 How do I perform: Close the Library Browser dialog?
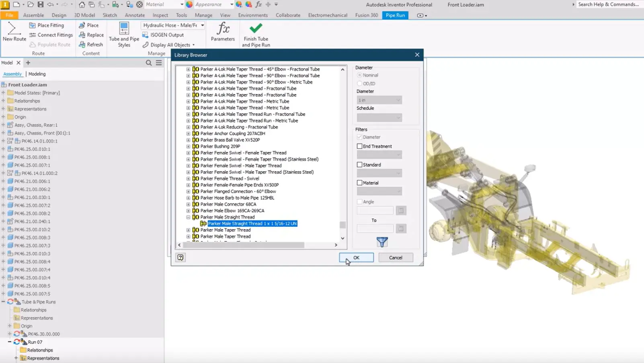pyautogui.click(x=417, y=55)
